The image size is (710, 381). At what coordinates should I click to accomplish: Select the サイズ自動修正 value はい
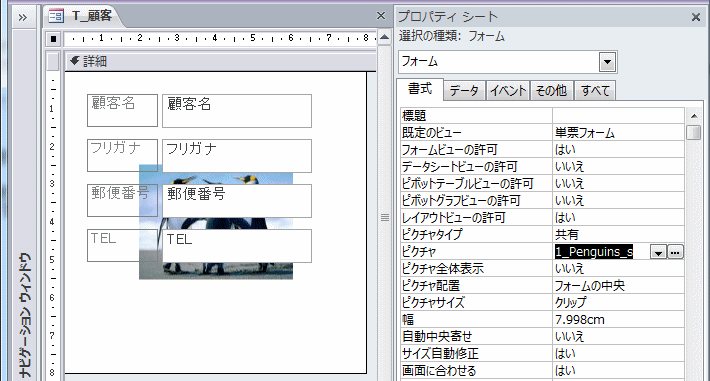point(618,354)
